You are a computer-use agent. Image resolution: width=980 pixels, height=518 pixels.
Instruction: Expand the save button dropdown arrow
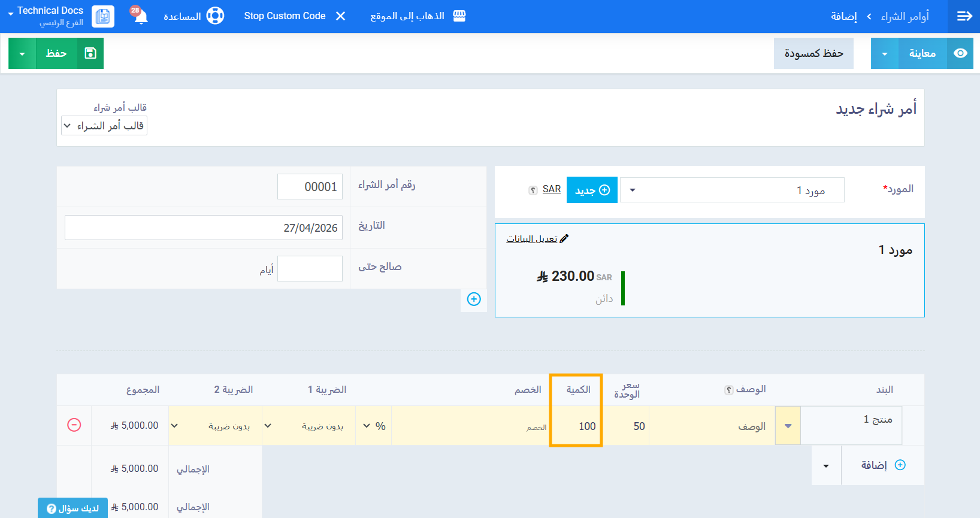22,53
